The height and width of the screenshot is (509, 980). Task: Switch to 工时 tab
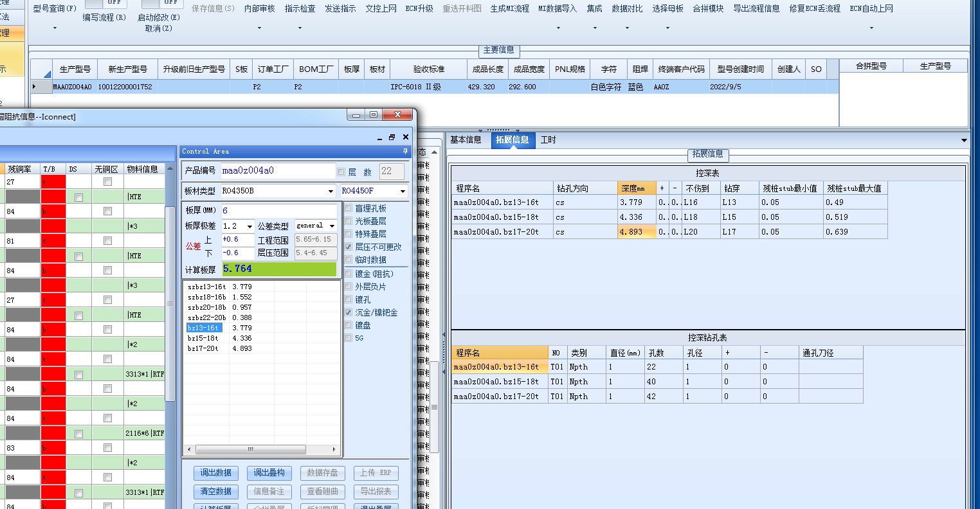(x=548, y=140)
